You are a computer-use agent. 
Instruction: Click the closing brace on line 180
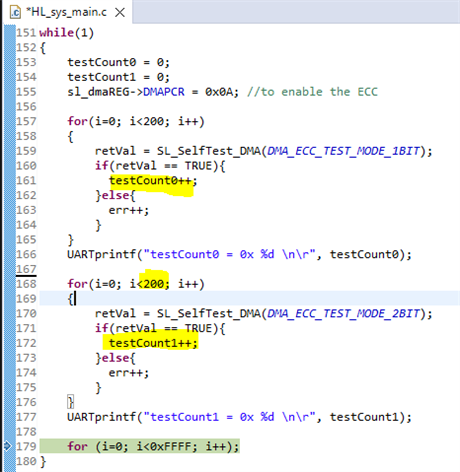click(43, 461)
